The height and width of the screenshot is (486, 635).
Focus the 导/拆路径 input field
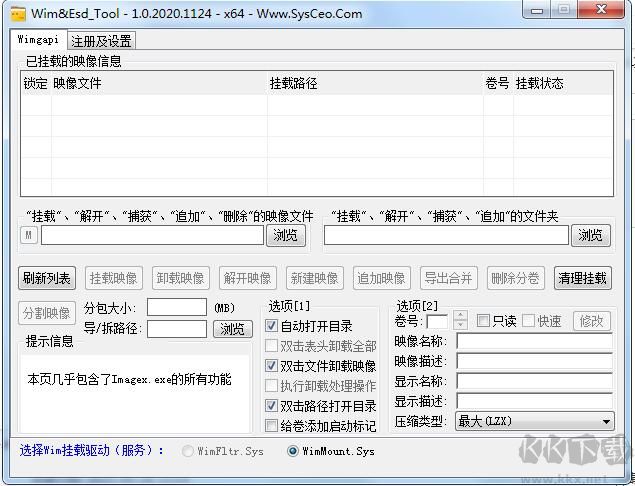pyautogui.click(x=177, y=329)
